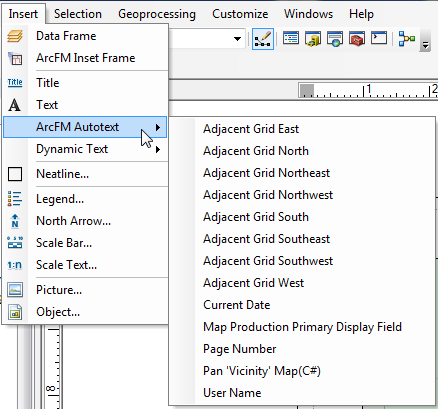Open the Help menu
Screen dimensions: 438x409
click(361, 14)
